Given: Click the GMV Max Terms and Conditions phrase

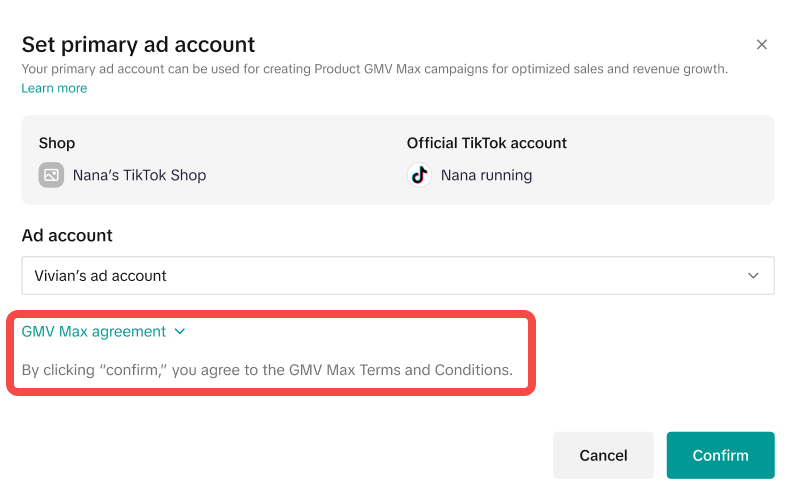Looking at the screenshot, I should click(400, 370).
